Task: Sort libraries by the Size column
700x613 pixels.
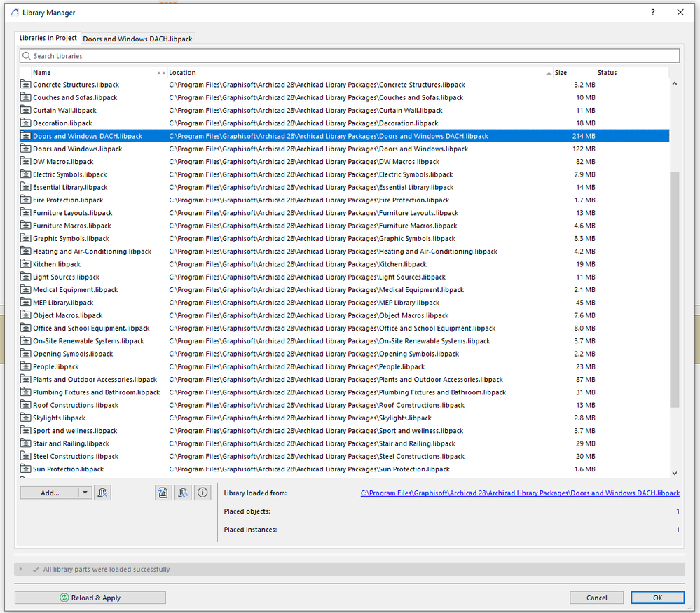Action: coord(574,72)
